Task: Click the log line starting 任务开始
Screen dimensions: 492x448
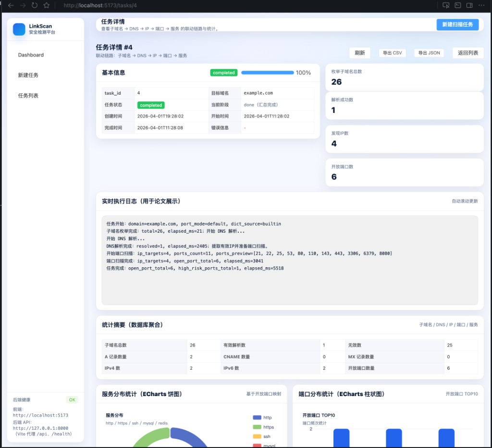Action: click(194, 224)
